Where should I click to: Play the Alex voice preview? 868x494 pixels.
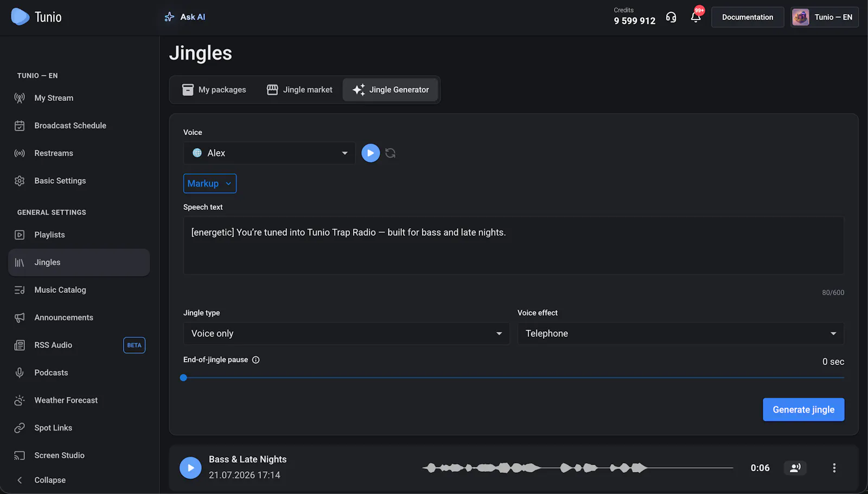[x=371, y=153]
